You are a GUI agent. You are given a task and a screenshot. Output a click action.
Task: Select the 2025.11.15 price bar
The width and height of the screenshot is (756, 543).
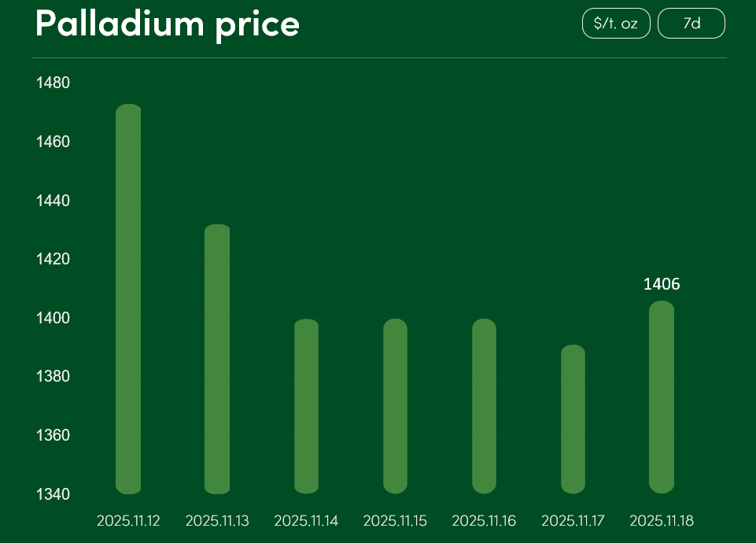(x=395, y=406)
